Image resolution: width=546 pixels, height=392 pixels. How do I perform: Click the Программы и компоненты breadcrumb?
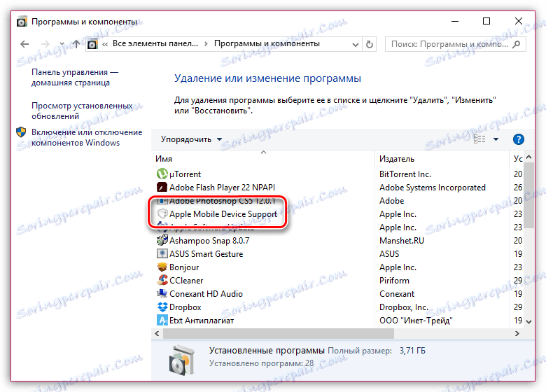point(267,44)
